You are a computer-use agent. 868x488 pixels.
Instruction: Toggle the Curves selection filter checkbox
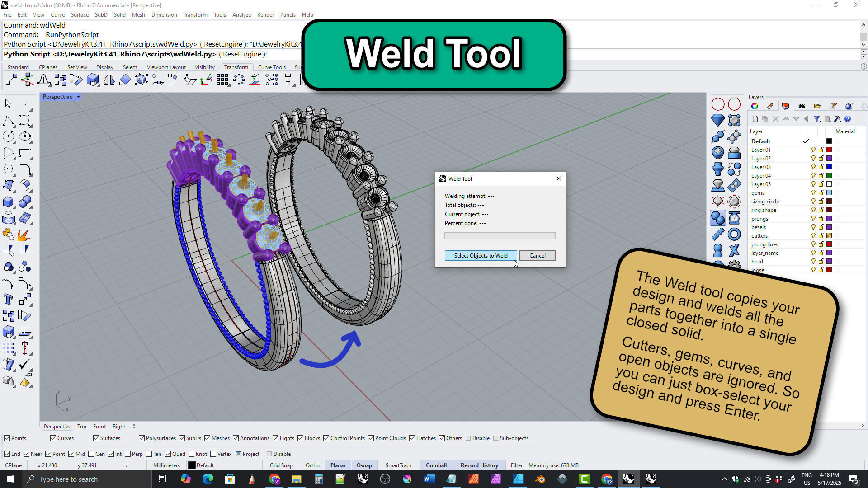pos(53,438)
